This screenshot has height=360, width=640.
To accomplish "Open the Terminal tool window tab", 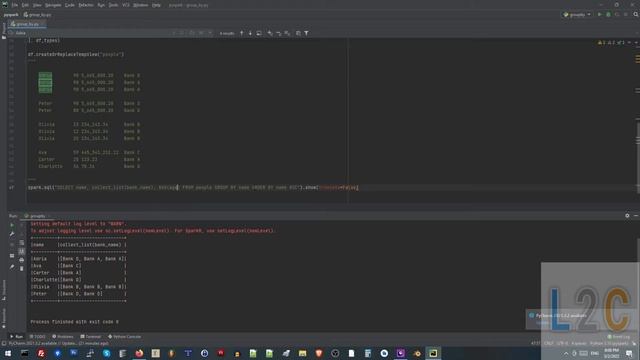I will coord(91,337).
